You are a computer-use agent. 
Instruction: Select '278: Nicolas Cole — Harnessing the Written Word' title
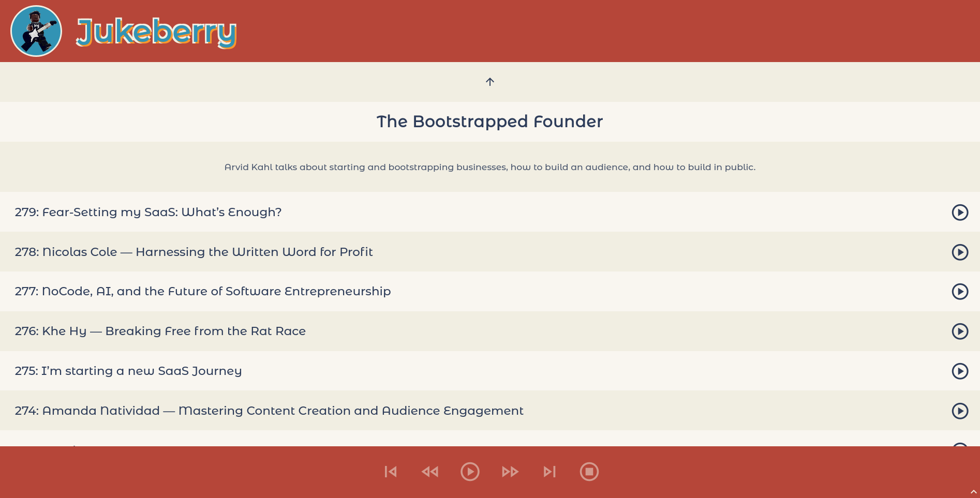click(x=194, y=252)
